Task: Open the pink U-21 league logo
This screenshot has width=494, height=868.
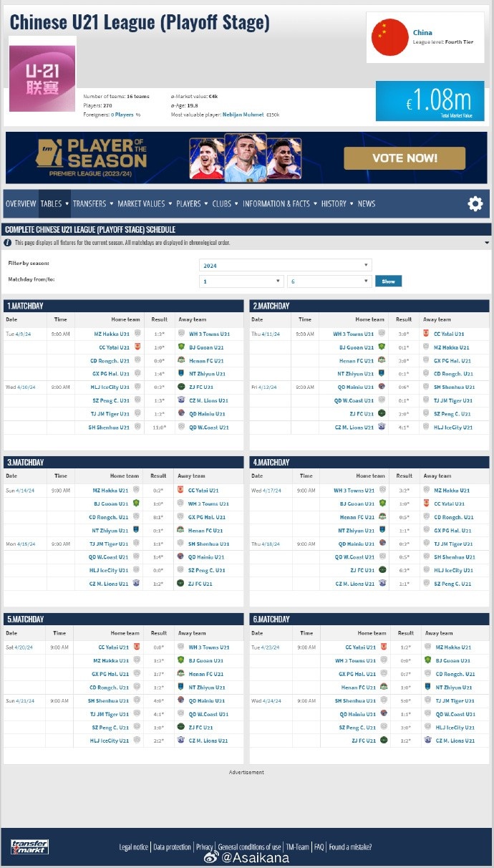Action: [42, 78]
